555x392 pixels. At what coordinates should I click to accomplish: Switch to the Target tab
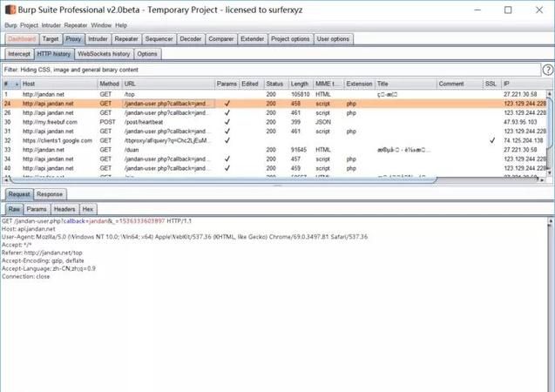tap(51, 39)
